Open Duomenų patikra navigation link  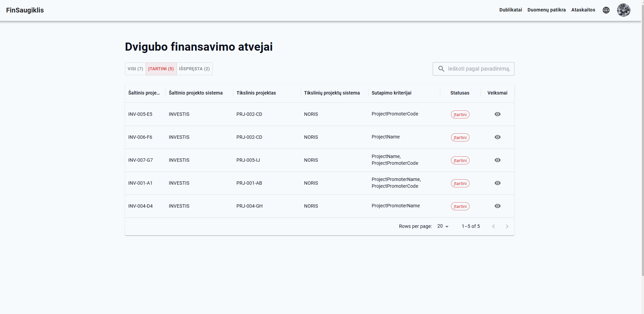coord(547,10)
